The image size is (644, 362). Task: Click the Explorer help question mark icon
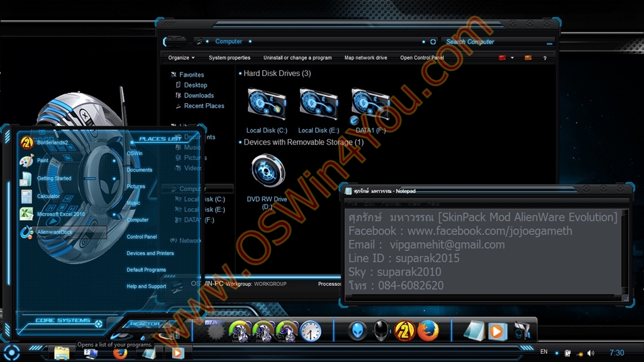tap(545, 58)
